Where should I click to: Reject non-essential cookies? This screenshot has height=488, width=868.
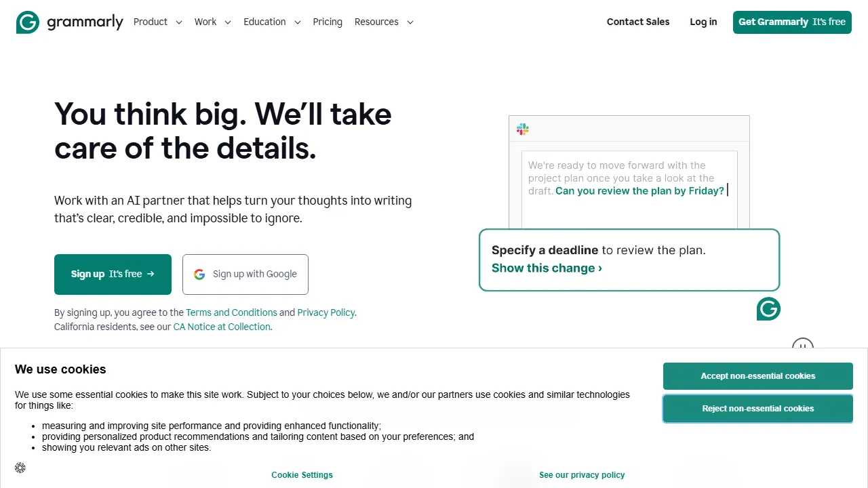point(757,408)
